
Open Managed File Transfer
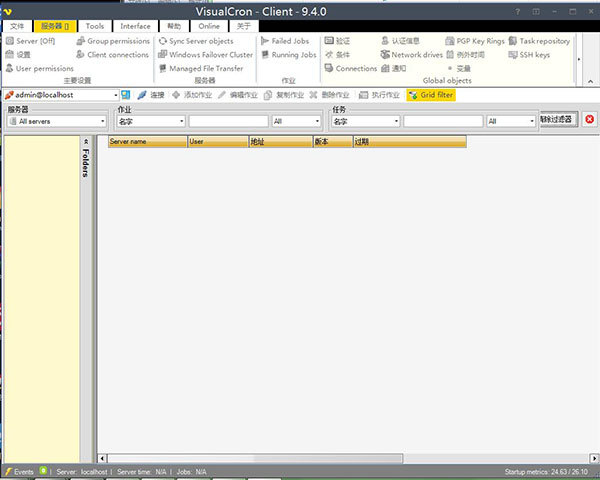201,68
